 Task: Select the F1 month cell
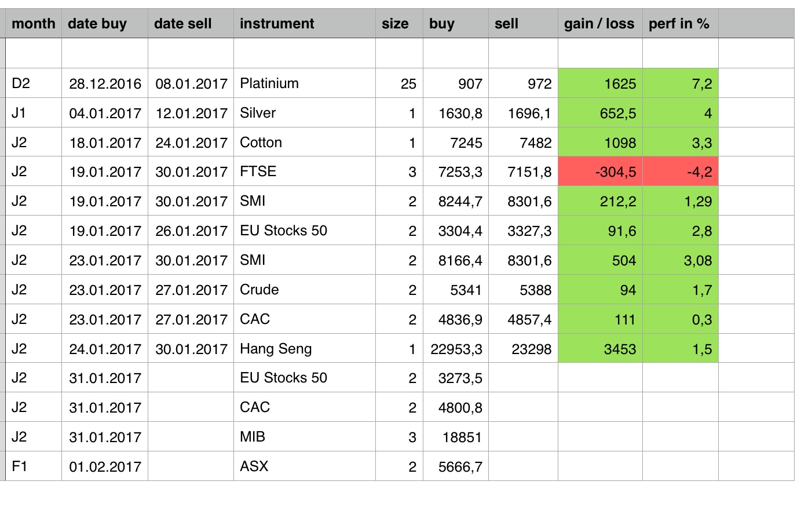pyautogui.click(x=33, y=466)
